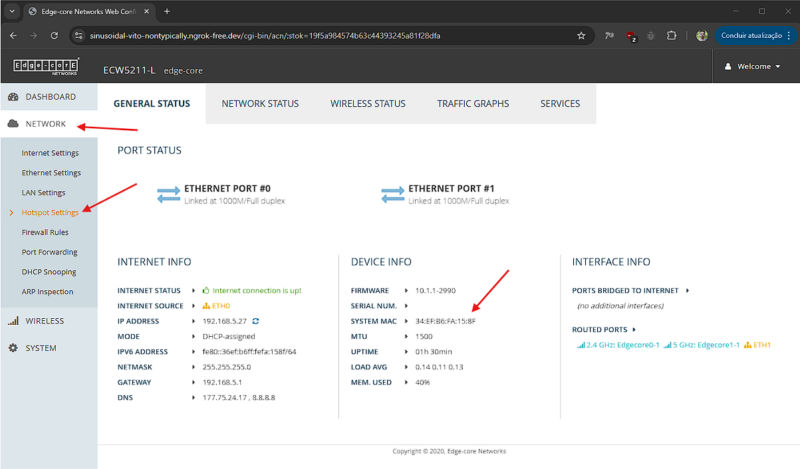Go back using the browser back arrow

(13, 35)
